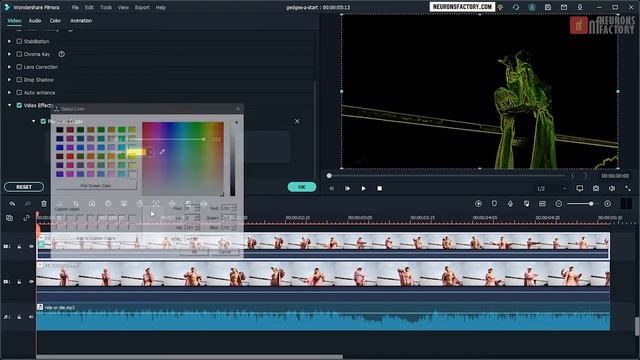Collapse the applied effect sub-item arrow
Screen dimensions: 640x360
[x=34, y=121]
